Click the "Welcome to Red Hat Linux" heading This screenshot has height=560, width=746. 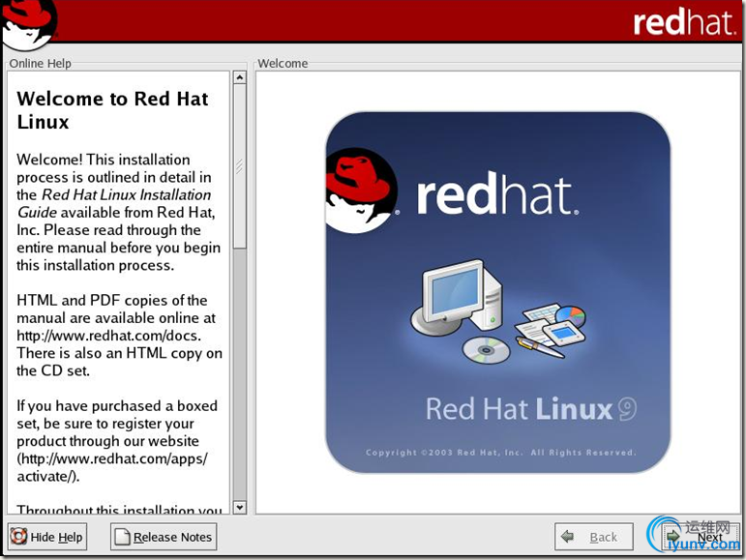[x=112, y=110]
